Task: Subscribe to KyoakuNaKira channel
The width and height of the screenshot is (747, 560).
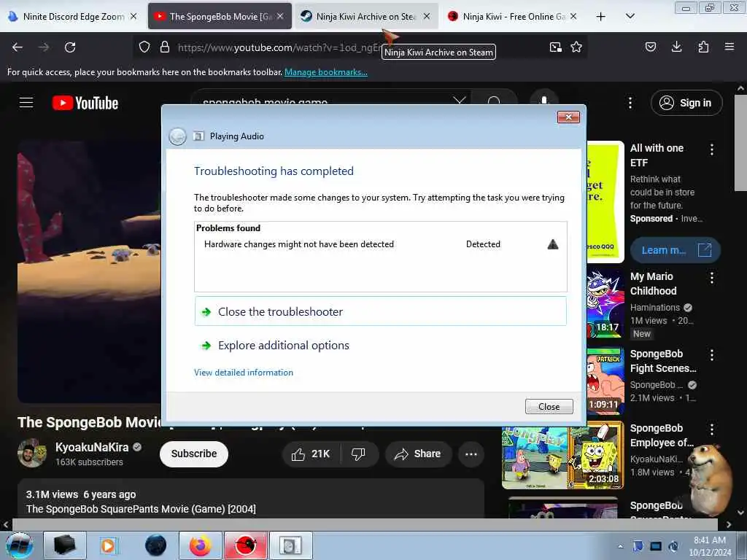Action: 194,454
